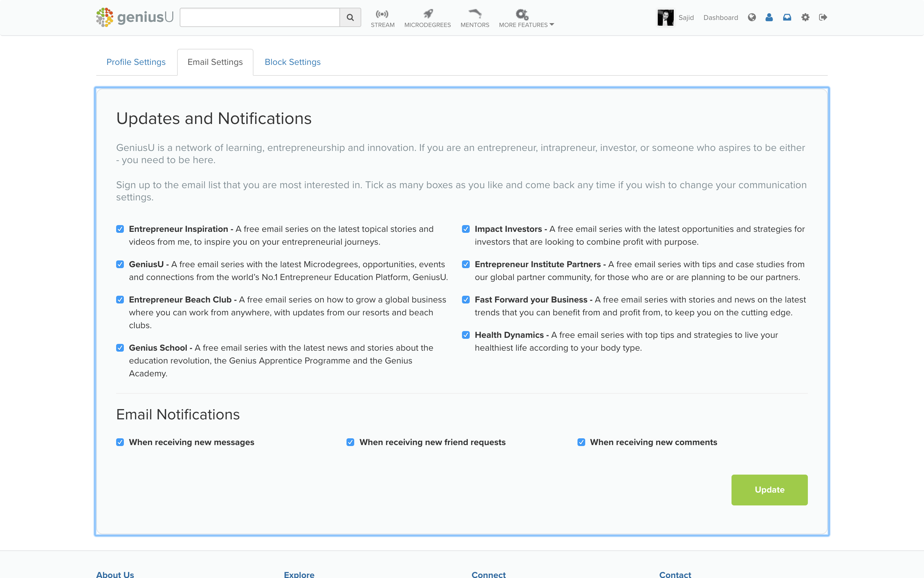This screenshot has width=924, height=578.
Task: Open the Mentors section
Action: [x=475, y=18]
